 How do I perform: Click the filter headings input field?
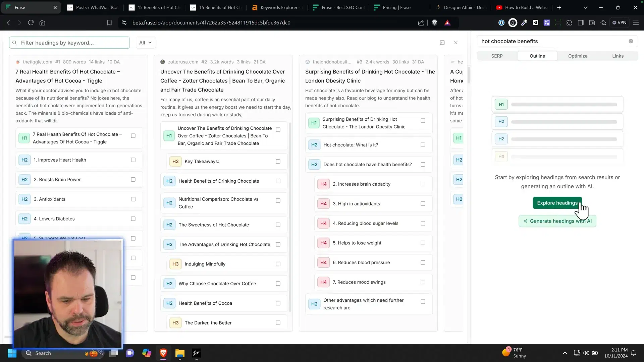click(70, 43)
